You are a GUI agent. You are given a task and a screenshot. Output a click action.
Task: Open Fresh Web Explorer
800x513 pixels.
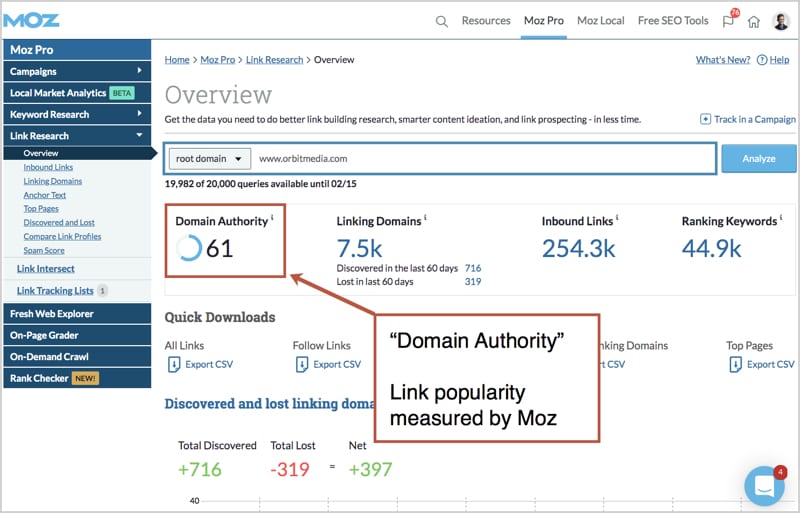[77, 313]
